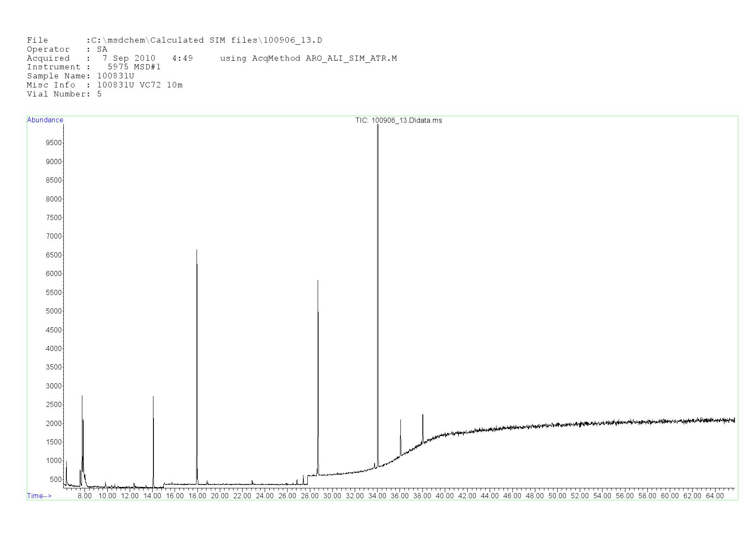Click the 8.00 tick label on time axis
The image size is (756, 534).
85,496
